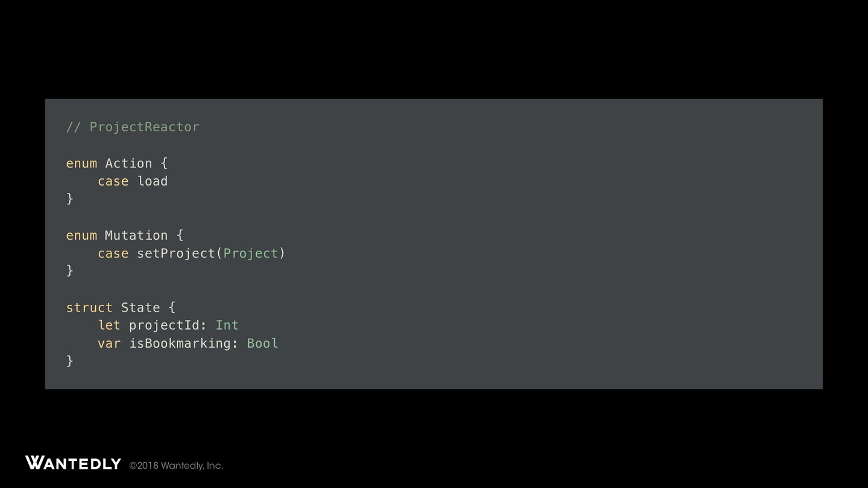Click the ©2018 Wantedly, Inc. copyright text
The width and height of the screenshot is (868, 488).
point(176,466)
